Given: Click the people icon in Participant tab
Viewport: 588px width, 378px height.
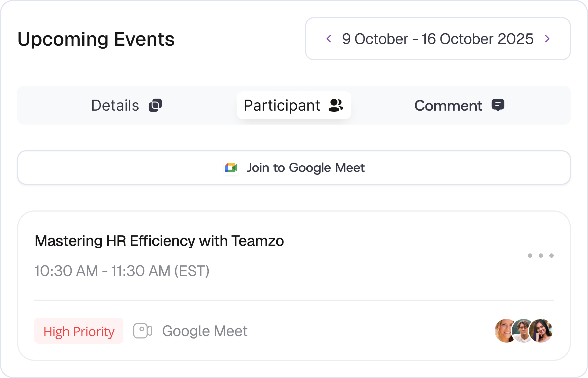Looking at the screenshot, I should pyautogui.click(x=336, y=105).
